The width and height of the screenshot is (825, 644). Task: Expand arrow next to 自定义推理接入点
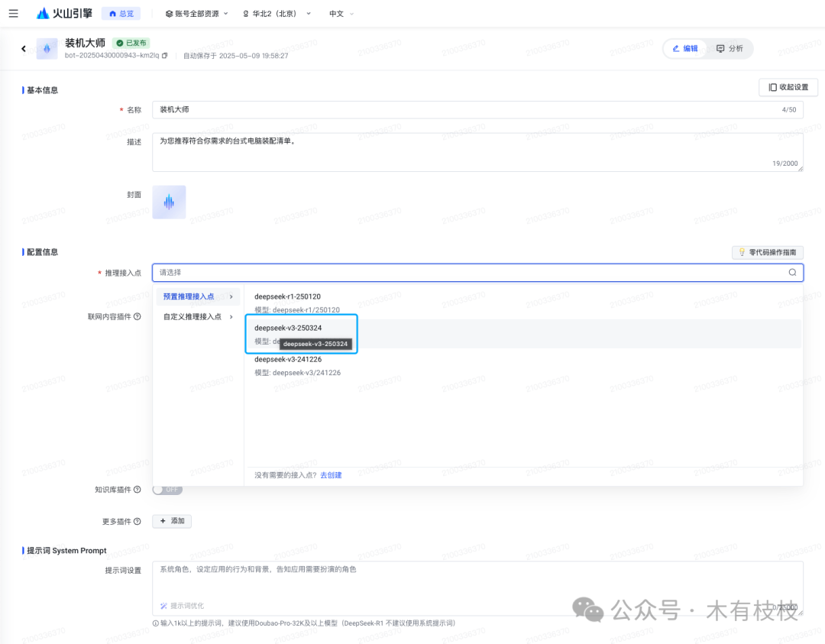pyautogui.click(x=231, y=317)
